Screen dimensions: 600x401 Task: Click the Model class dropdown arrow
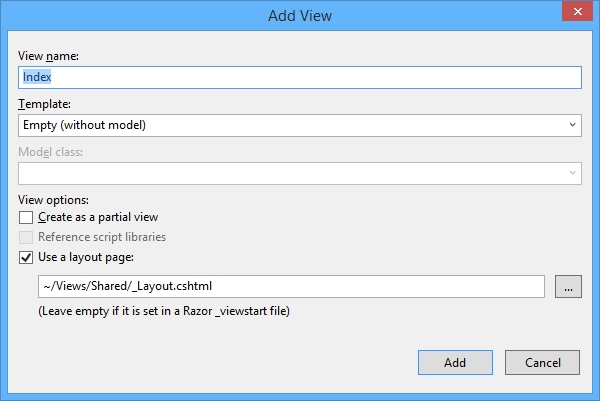pyautogui.click(x=572, y=173)
